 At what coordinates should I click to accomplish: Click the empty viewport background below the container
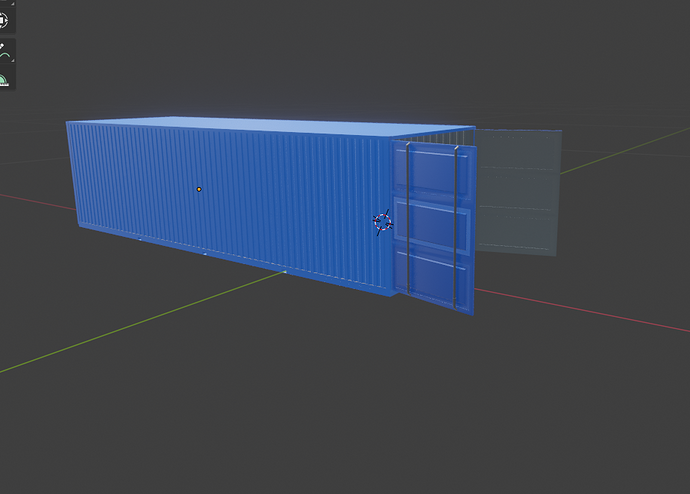pyautogui.click(x=343, y=396)
